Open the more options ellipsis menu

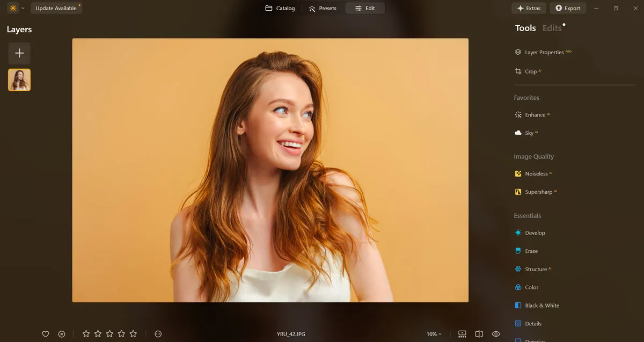click(x=158, y=334)
